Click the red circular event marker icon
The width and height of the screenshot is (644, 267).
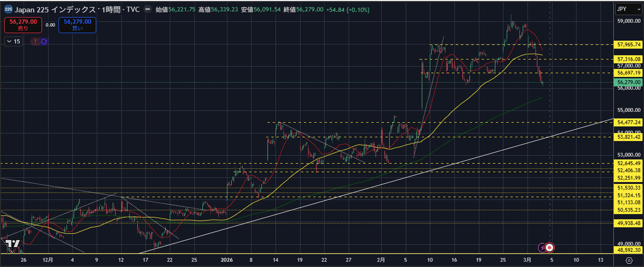pos(550,248)
